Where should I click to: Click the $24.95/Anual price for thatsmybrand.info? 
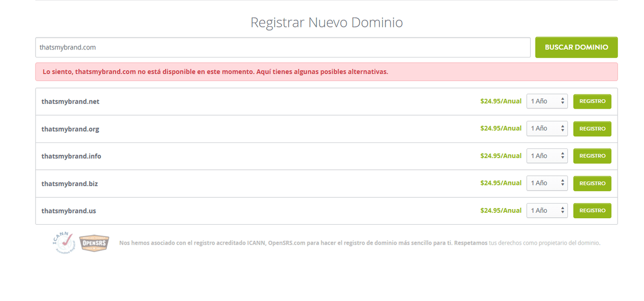pyautogui.click(x=501, y=156)
